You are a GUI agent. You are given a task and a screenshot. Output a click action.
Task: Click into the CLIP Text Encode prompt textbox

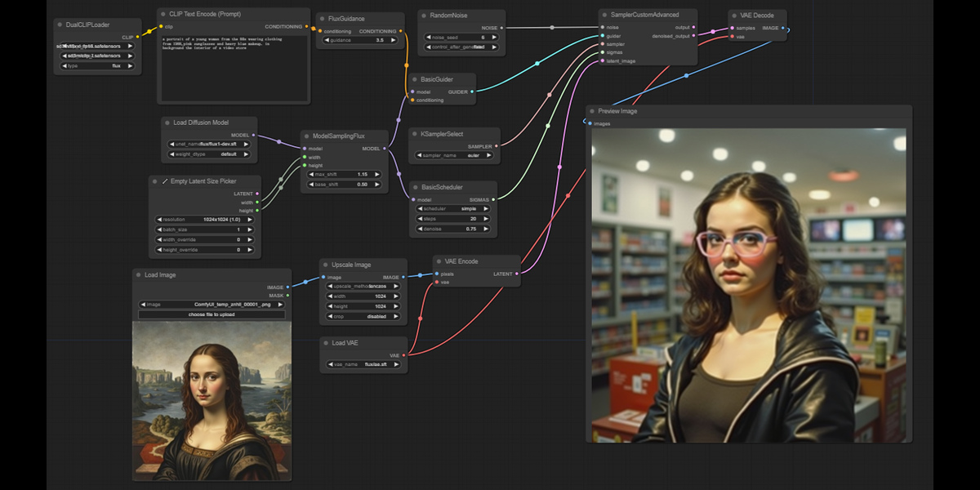pyautogui.click(x=234, y=69)
